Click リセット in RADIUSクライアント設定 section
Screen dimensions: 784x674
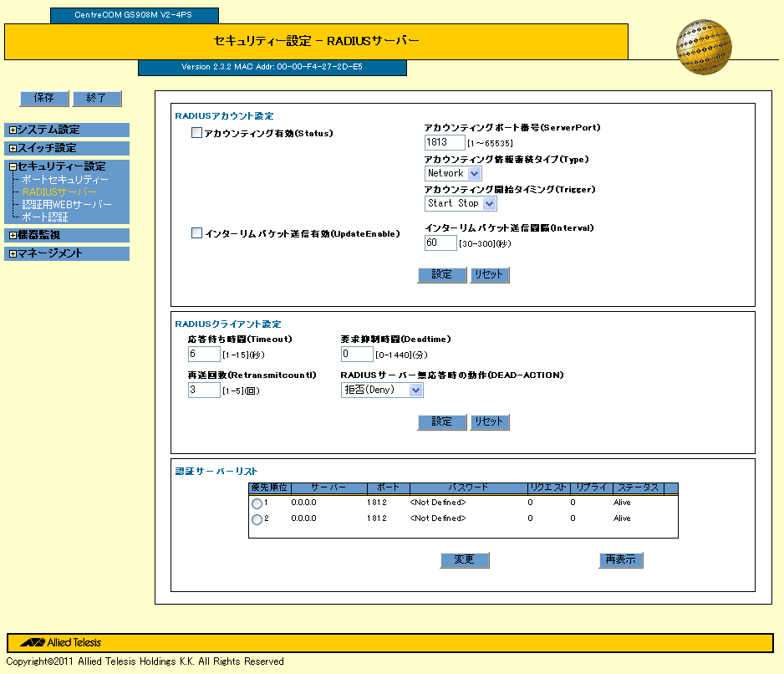(490, 421)
